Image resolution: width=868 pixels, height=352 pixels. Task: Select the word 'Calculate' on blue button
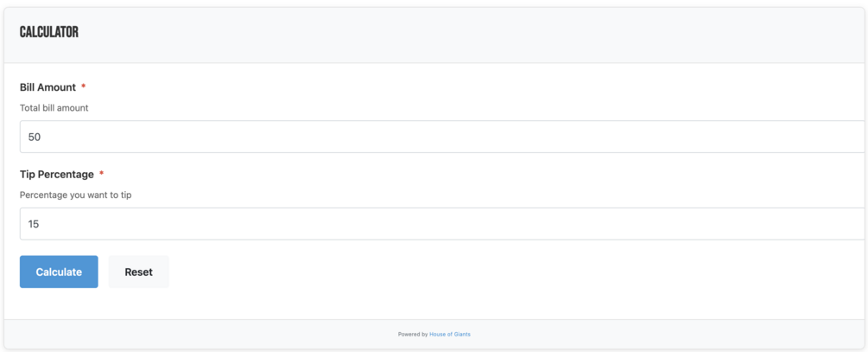(59, 272)
